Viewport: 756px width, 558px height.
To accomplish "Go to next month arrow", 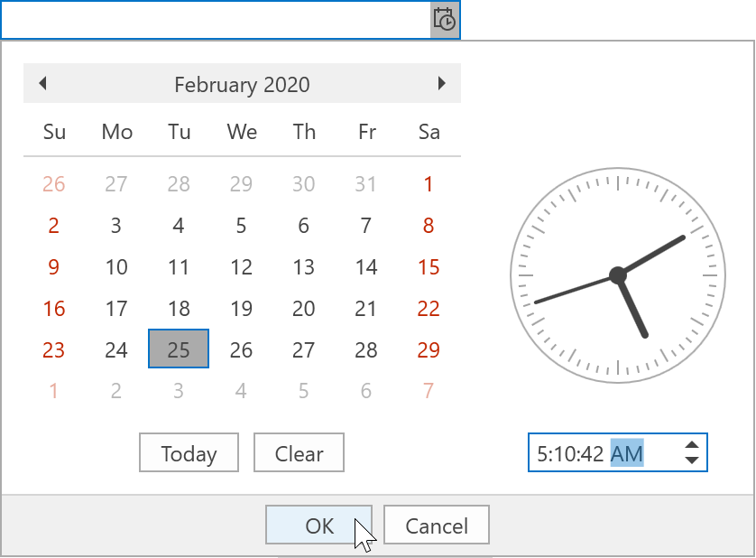I will tap(441, 84).
